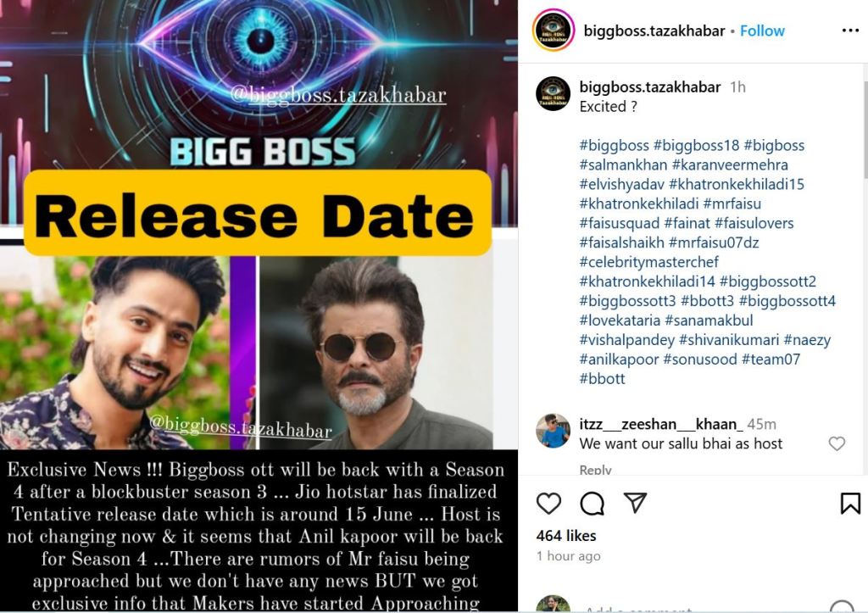Open the #khatronkekhiladi15 hashtag
The image size is (868, 613).
pyautogui.click(x=737, y=184)
